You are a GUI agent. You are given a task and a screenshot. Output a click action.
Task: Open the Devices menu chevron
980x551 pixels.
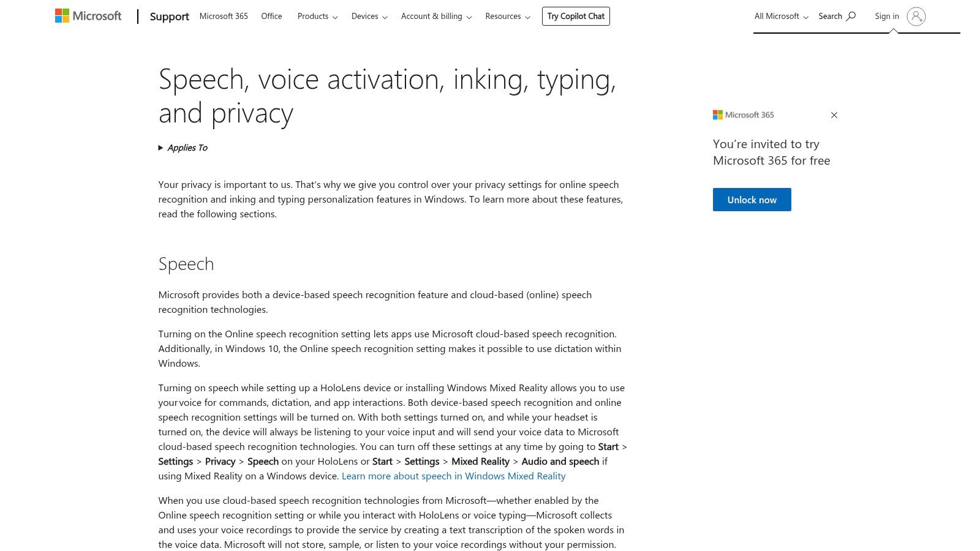tap(386, 17)
